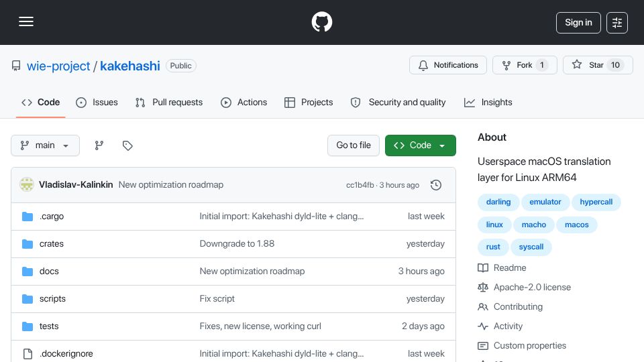Screen dimensions: 644x362
Task: Open the kakehashi repository link
Action: click(129, 66)
